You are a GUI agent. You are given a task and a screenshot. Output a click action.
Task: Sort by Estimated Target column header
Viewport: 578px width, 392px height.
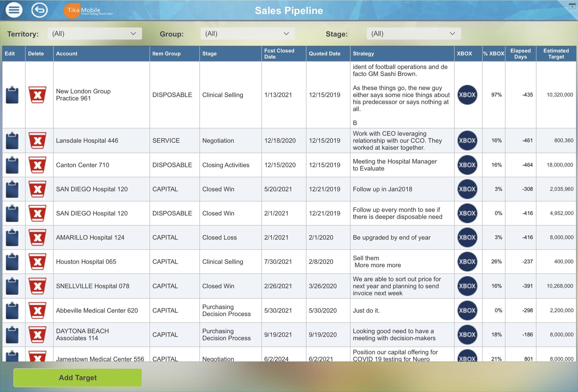point(556,54)
